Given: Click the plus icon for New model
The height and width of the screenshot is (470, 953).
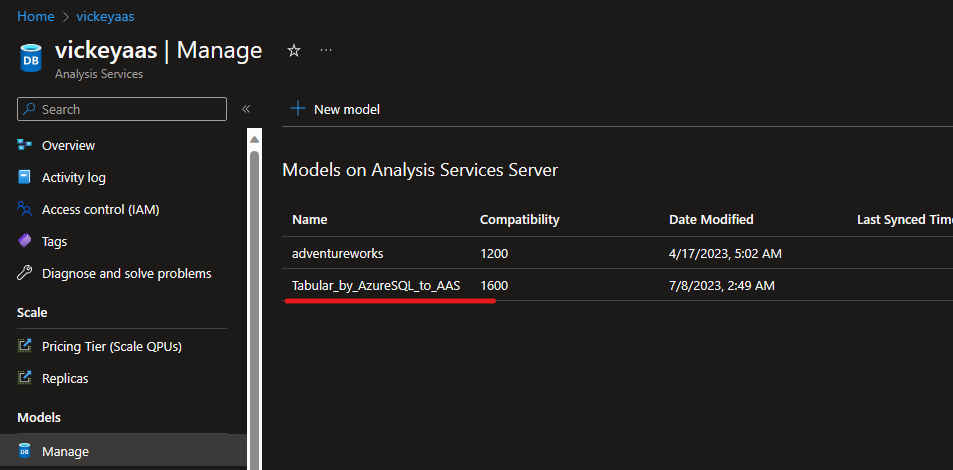Looking at the screenshot, I should click(x=298, y=109).
